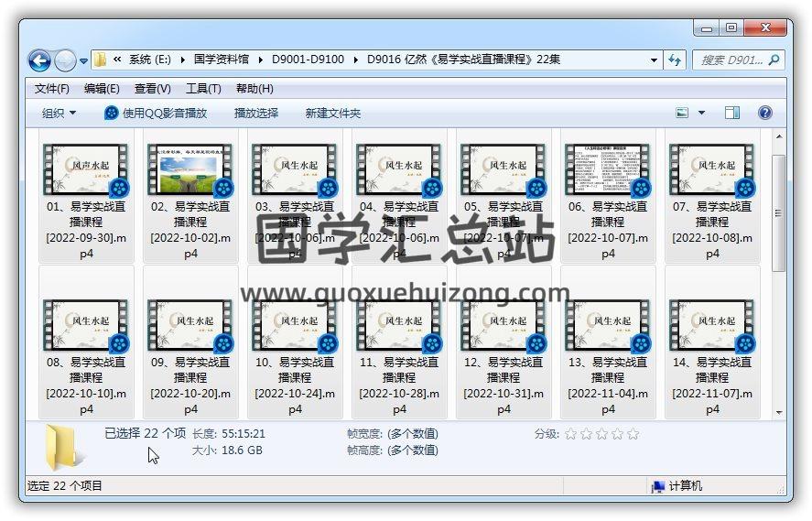Click the 计算机 icon in status bar
The width and height of the screenshot is (812, 521).
(657, 486)
